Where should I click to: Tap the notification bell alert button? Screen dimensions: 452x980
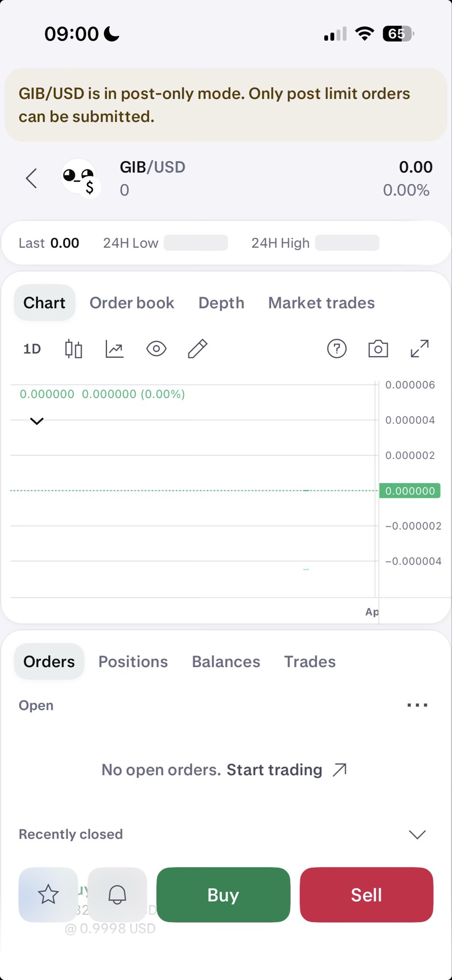point(117,894)
